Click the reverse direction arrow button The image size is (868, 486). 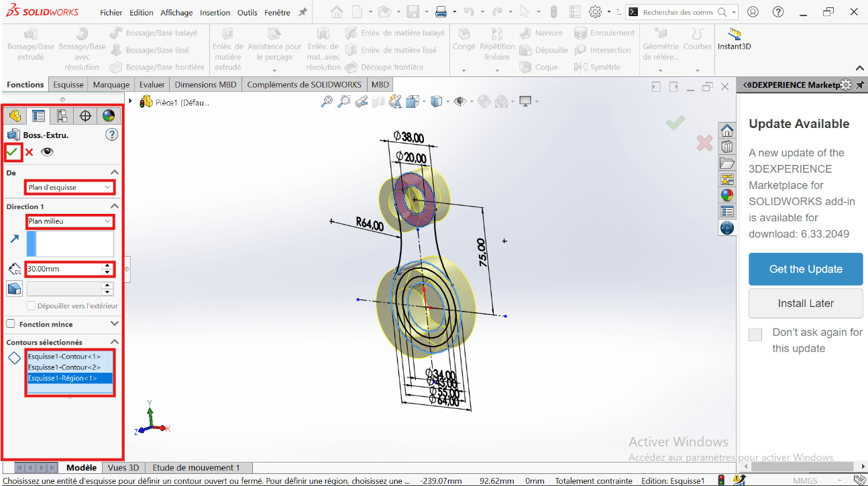(x=15, y=239)
